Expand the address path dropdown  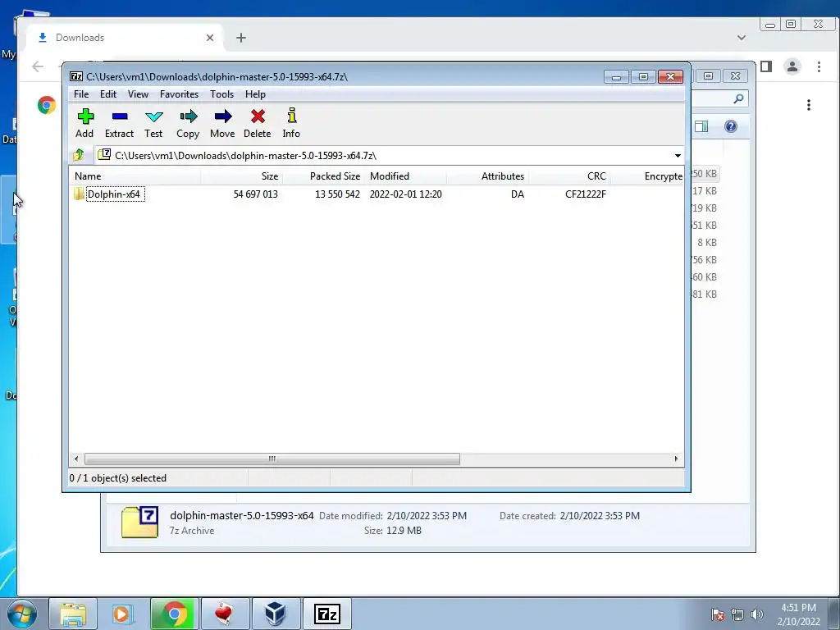tap(678, 155)
